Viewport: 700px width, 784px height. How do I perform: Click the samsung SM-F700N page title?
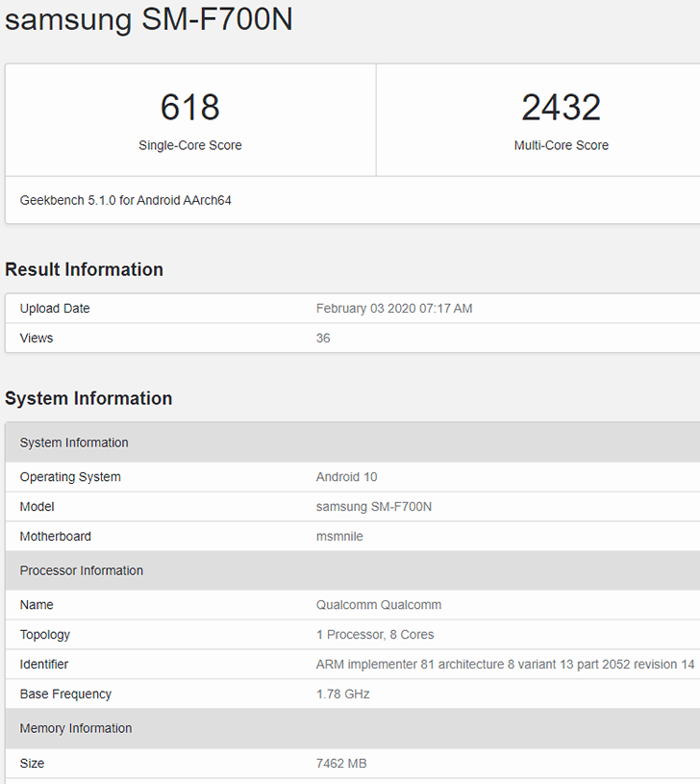[148, 20]
